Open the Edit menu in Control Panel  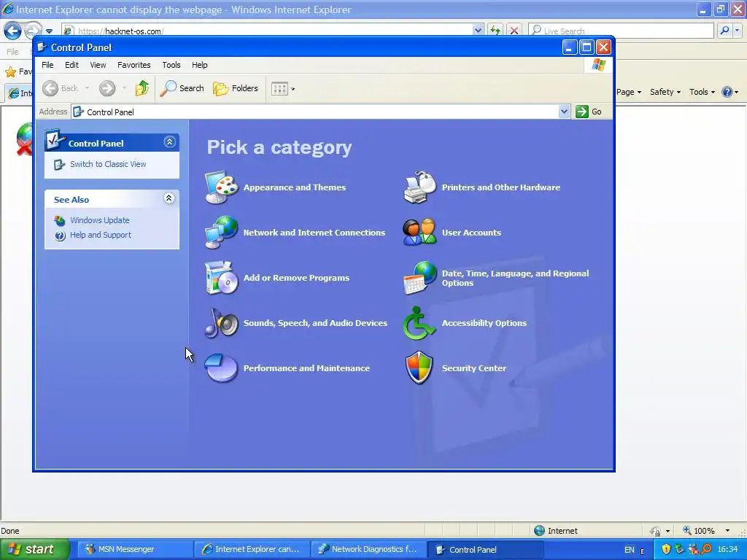tap(72, 65)
